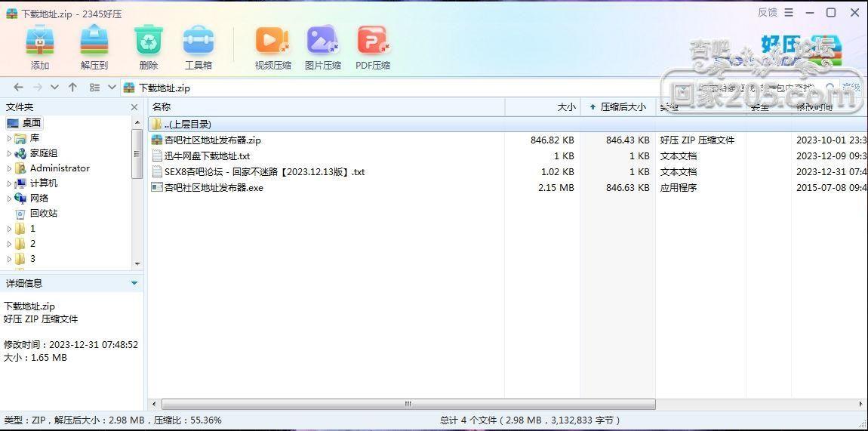Open the hamburger main menu
Screen dimensions: 868x431
(790, 12)
